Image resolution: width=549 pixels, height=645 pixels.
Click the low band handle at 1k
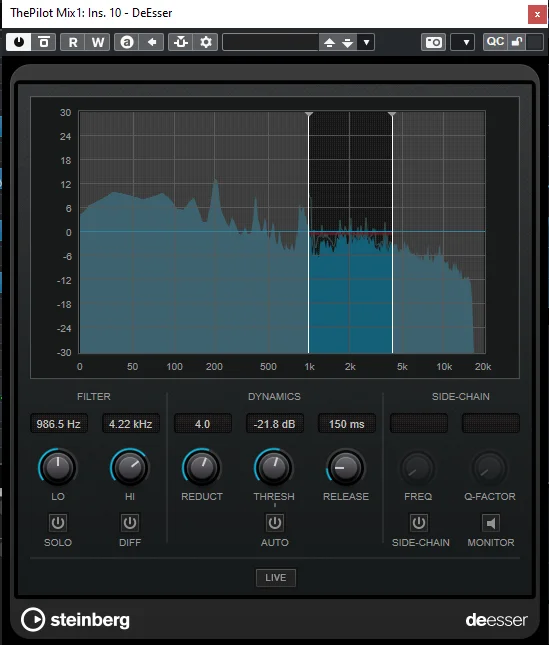(309, 114)
